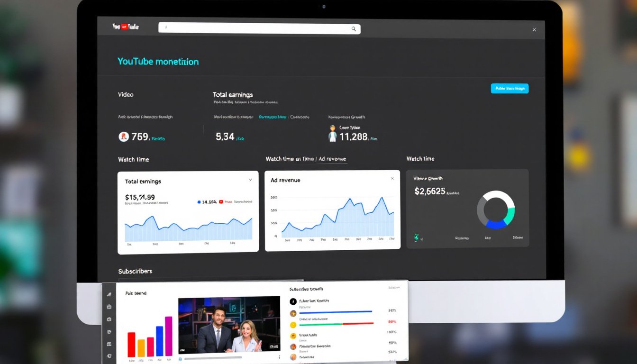Screen dimensions: 637x364
Task: Click the round avatar beside the 769 stat
Action: (123, 137)
